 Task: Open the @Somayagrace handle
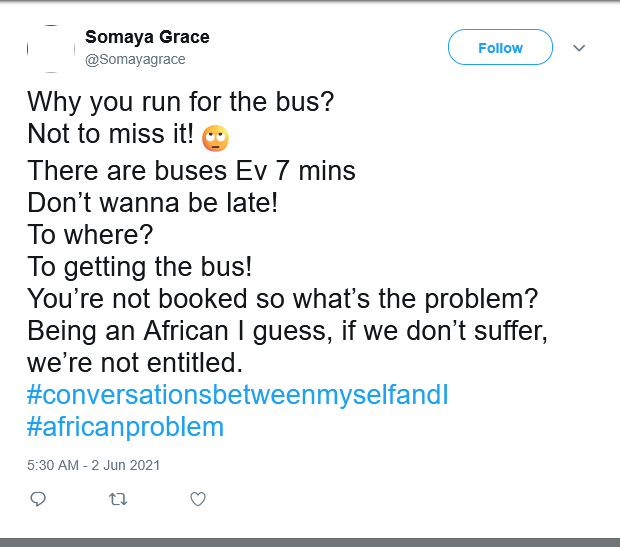[135, 59]
